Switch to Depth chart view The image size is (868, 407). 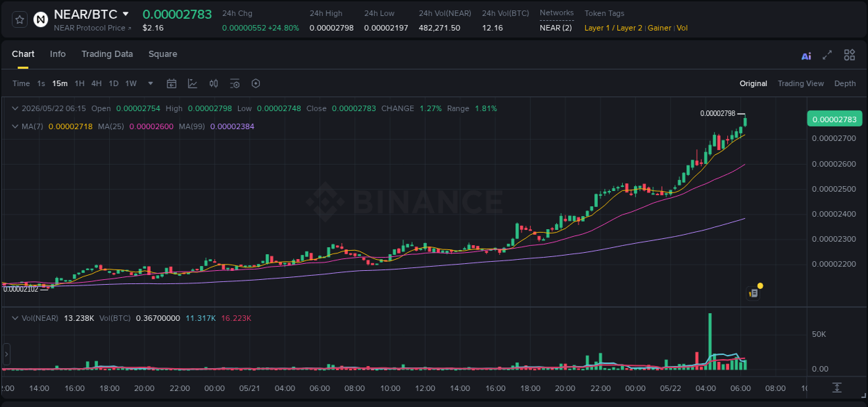[x=845, y=83]
